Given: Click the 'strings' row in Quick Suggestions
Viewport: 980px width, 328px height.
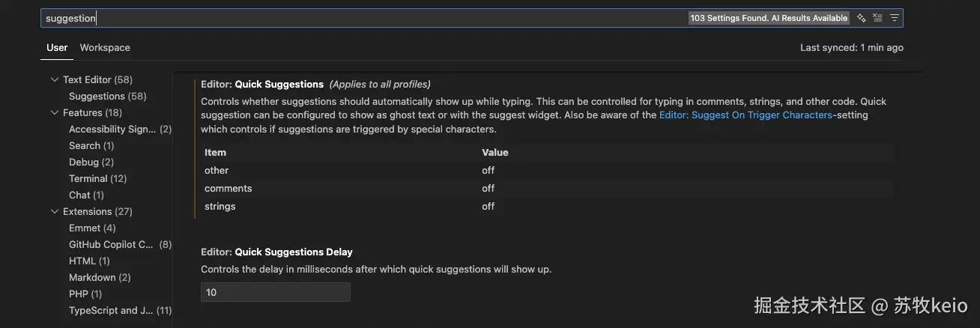Looking at the screenshot, I should 220,206.
